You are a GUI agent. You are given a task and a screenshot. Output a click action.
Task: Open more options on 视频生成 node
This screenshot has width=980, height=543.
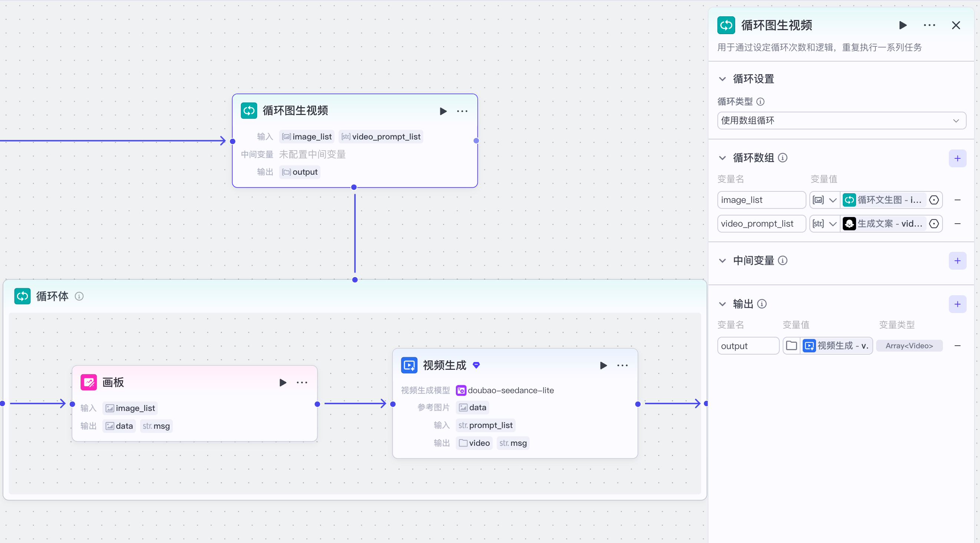click(x=622, y=366)
